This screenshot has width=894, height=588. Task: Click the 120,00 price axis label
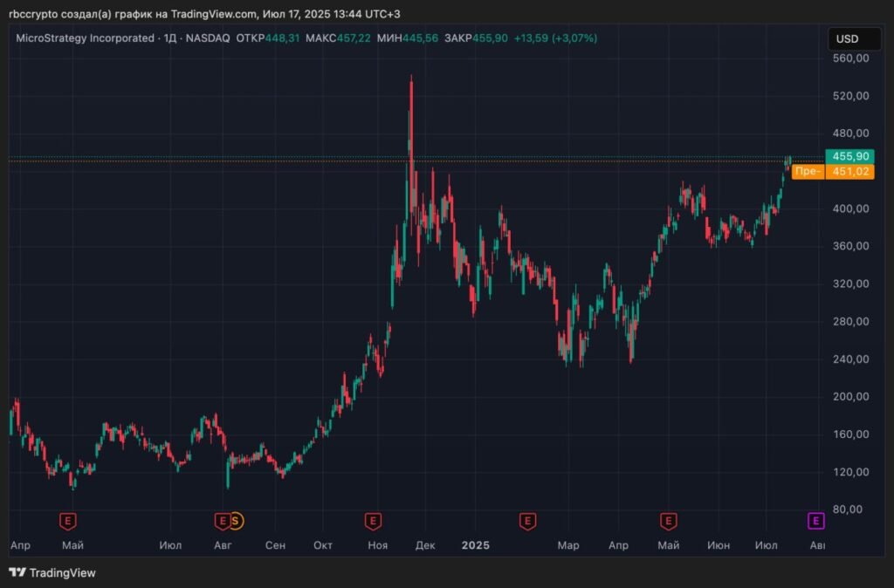coord(850,472)
